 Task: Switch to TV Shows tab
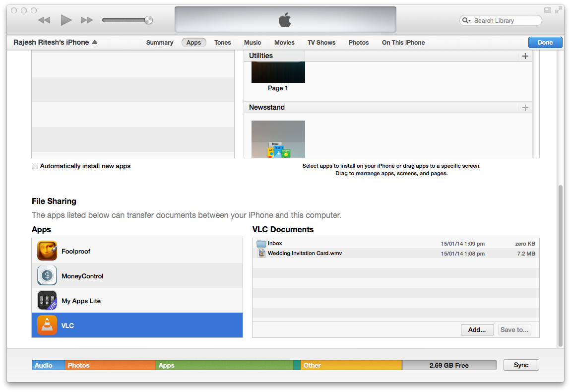[x=321, y=43]
